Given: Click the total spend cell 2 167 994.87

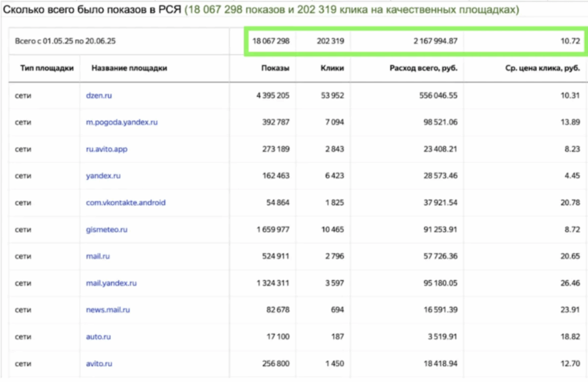Looking at the screenshot, I should (x=435, y=41).
